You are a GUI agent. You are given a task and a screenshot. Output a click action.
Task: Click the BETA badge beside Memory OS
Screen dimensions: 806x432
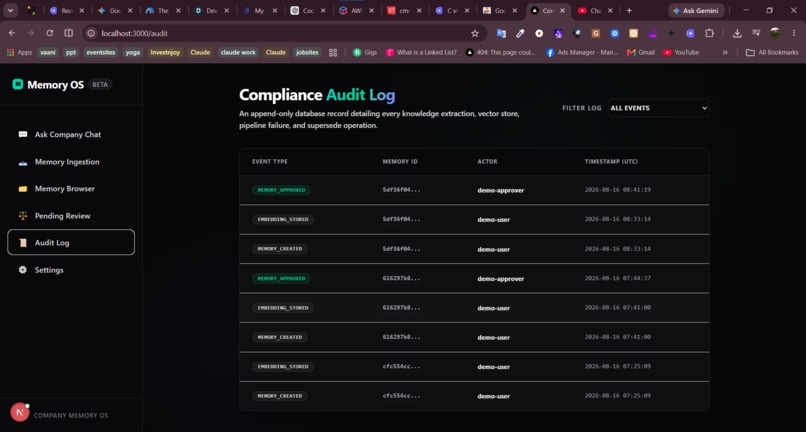pos(100,84)
